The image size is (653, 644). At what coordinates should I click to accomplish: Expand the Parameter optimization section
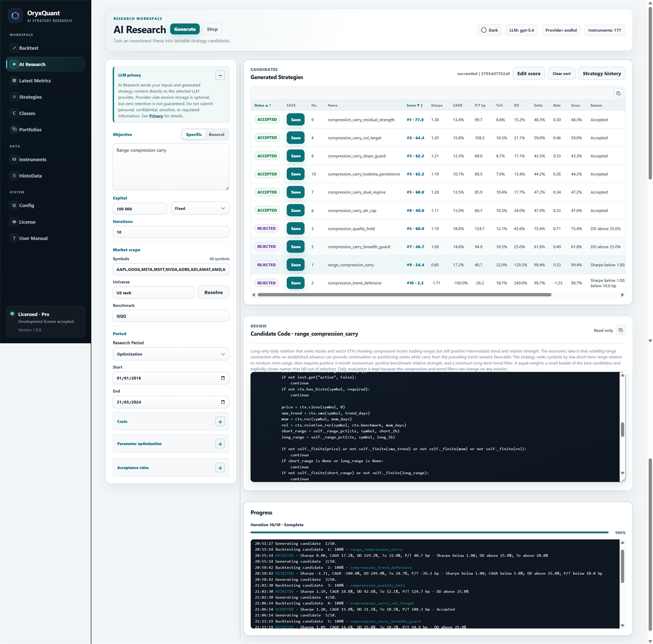tap(220, 444)
